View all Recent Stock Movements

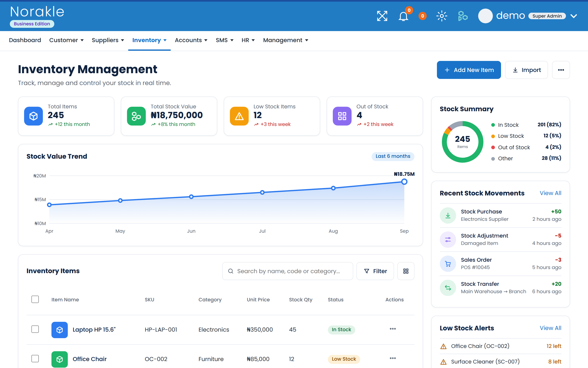[550, 193]
